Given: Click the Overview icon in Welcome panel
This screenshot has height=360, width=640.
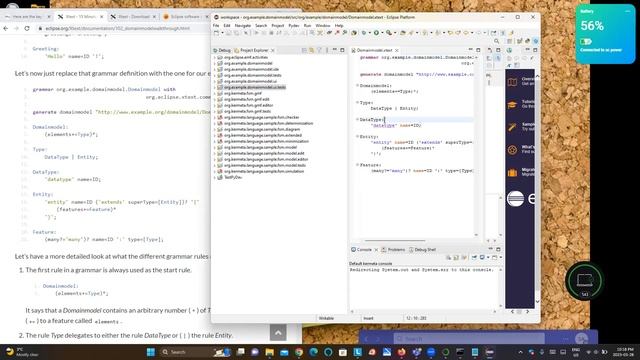Looking at the screenshot, I should 512,82.
